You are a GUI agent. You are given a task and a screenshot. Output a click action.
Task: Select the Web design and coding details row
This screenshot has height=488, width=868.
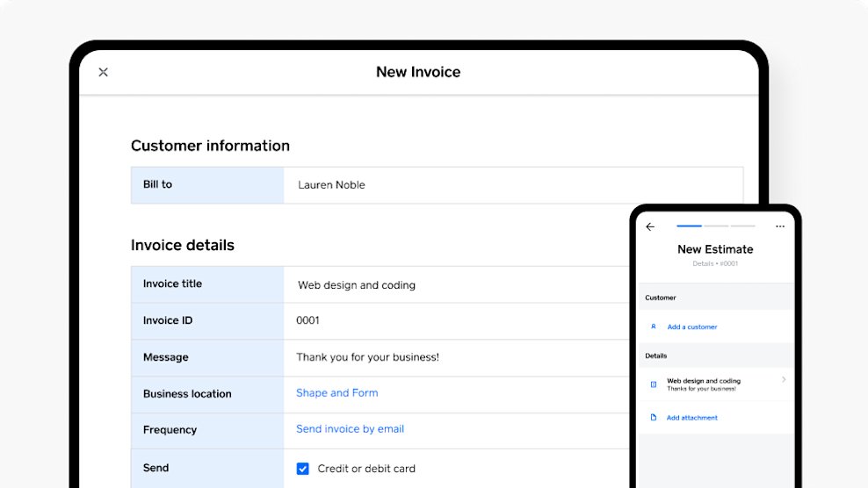coord(716,384)
